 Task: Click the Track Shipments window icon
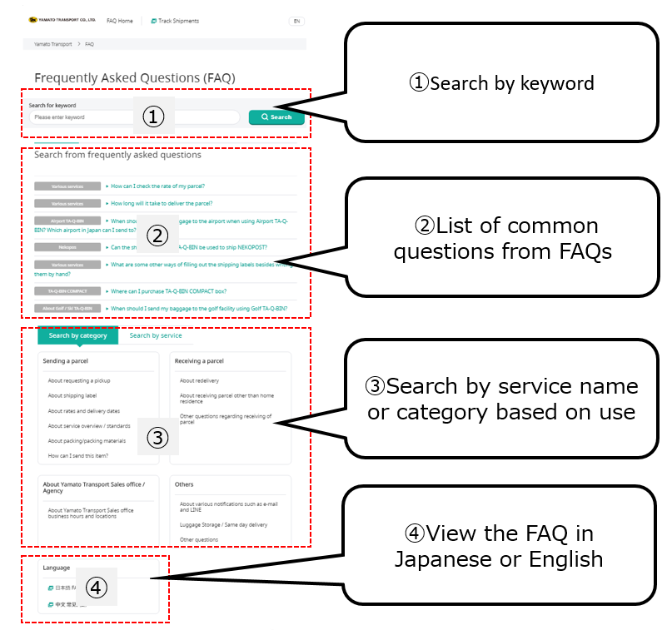[154, 21]
